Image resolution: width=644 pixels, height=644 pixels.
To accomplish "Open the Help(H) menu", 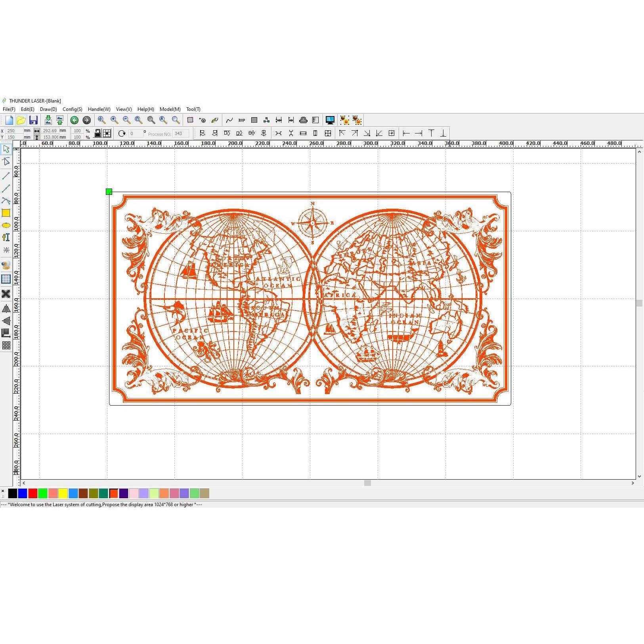I will click(145, 109).
